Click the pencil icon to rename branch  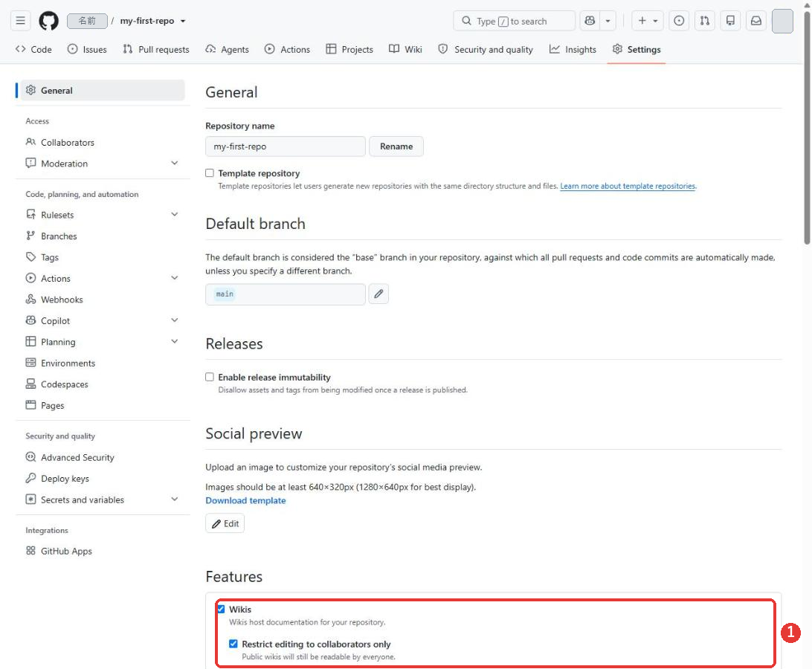coord(378,294)
